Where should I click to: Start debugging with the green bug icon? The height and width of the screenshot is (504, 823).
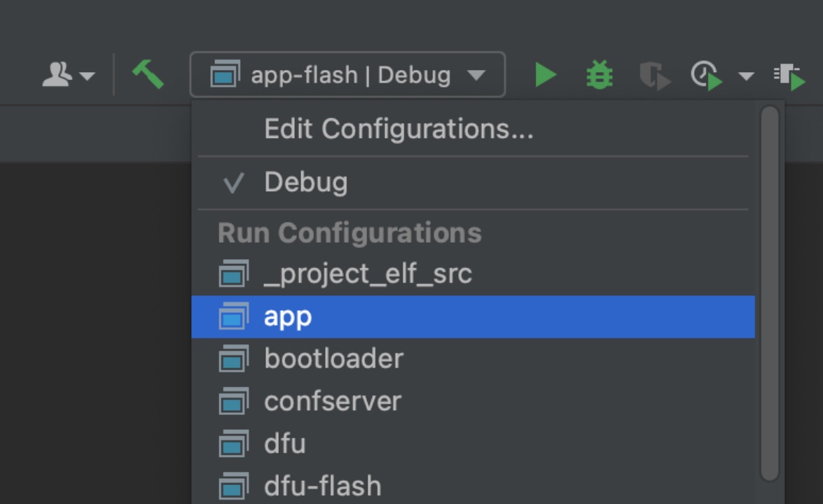click(600, 75)
